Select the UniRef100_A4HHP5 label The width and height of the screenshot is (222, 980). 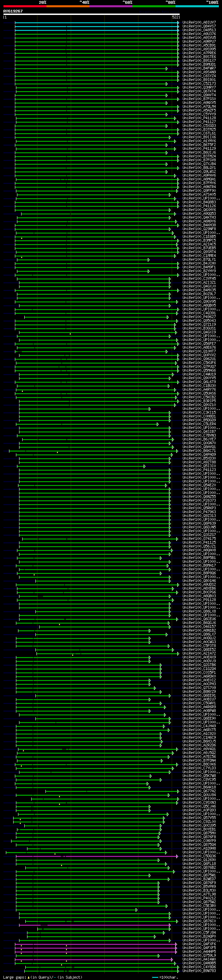point(199,951)
